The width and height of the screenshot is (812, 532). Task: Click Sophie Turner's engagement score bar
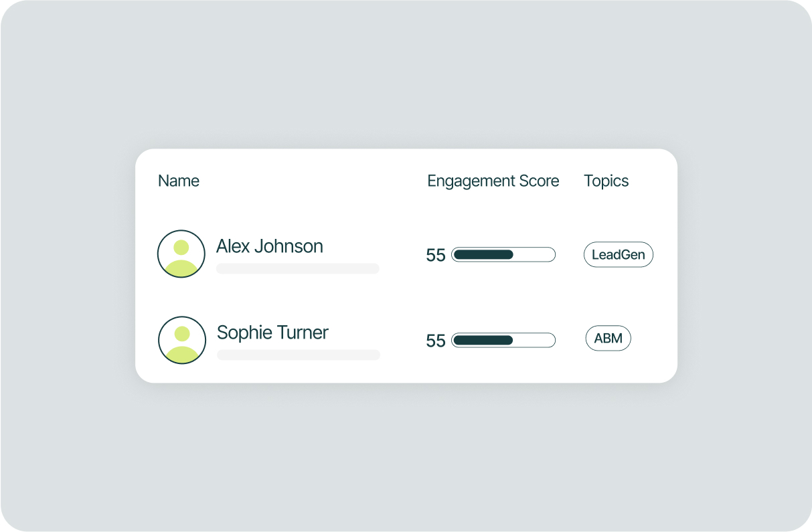click(x=503, y=340)
